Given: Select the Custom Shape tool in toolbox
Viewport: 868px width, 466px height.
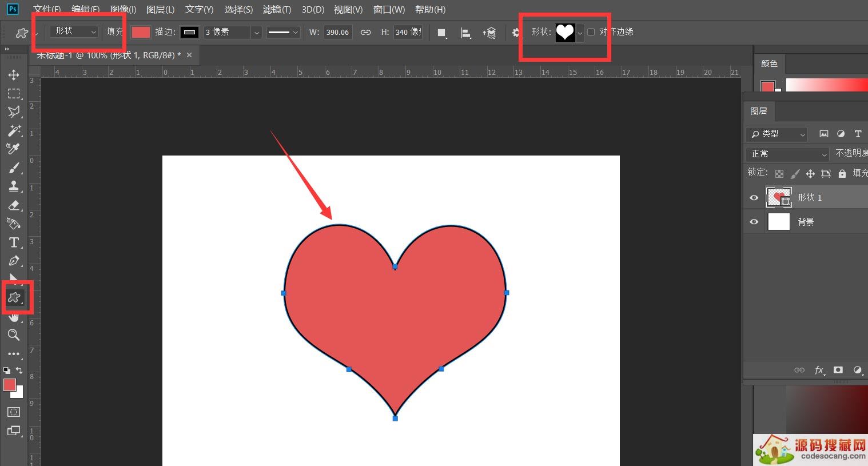Looking at the screenshot, I should (x=14, y=297).
